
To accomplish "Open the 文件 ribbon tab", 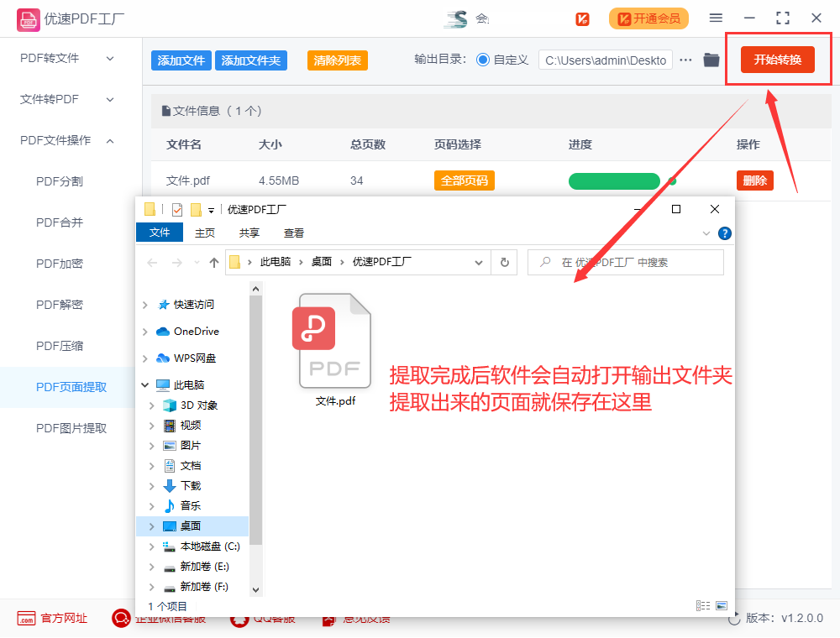I will (x=160, y=233).
